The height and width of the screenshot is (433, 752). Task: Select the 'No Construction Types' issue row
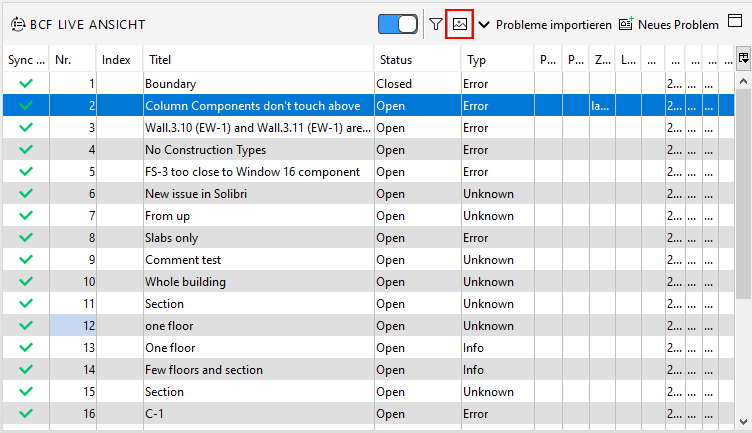coord(205,150)
